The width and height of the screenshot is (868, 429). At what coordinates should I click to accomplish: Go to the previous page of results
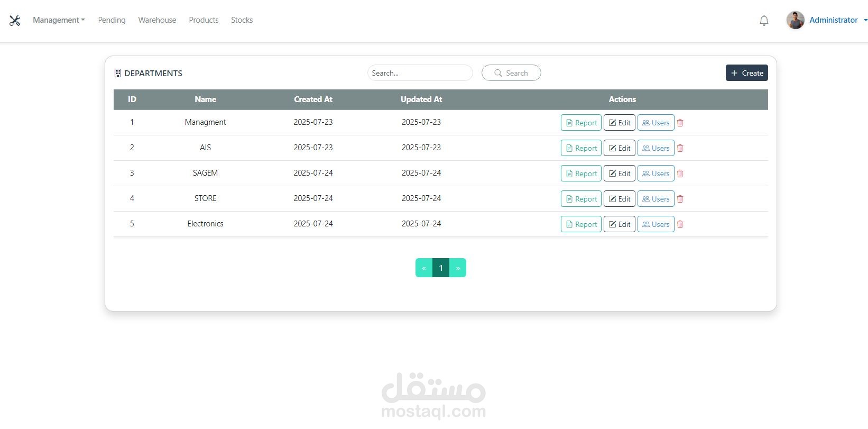point(424,268)
